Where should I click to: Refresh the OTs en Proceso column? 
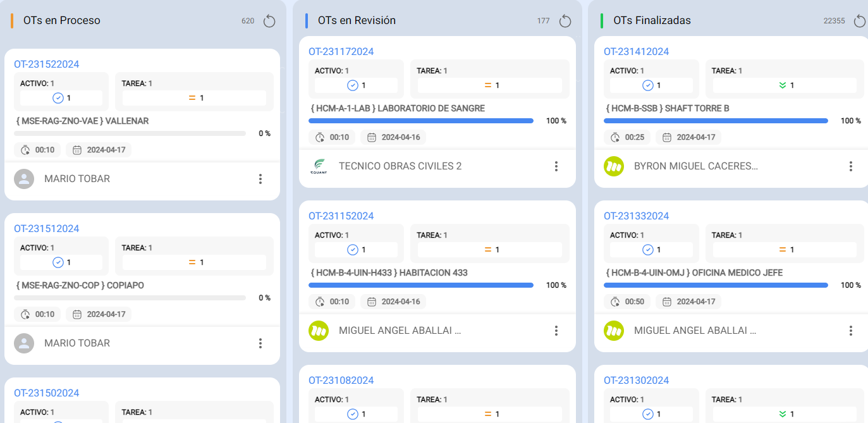[x=269, y=21]
